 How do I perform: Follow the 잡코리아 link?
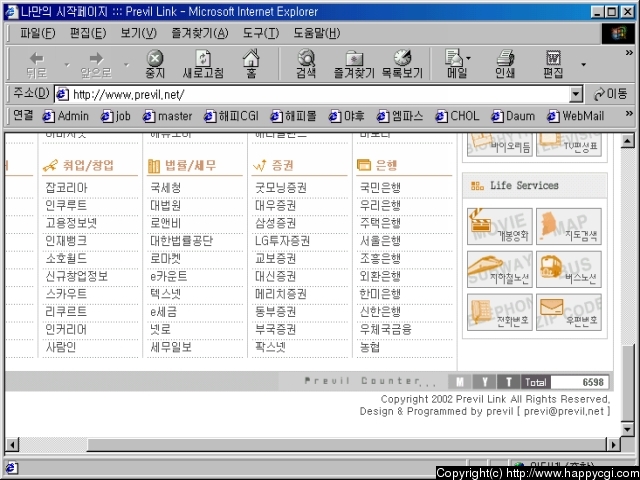click(x=66, y=188)
